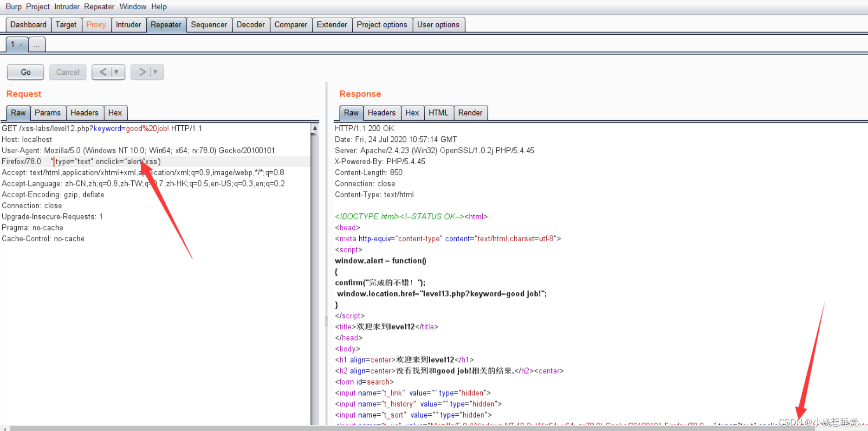Click the input name="t_sort" line
868x431 pixels.
[413, 416]
